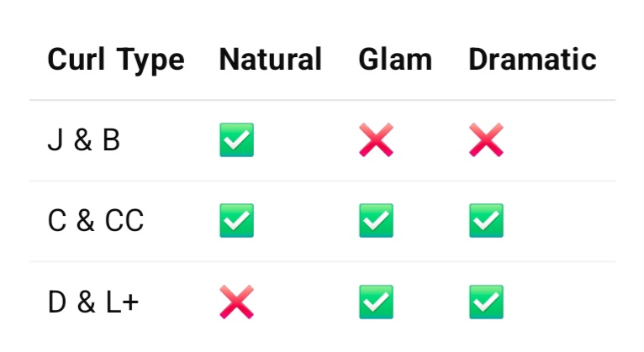Click the divider between C & CC and D & L+ rows
The image size is (644, 352).
pyautogui.click(x=322, y=261)
